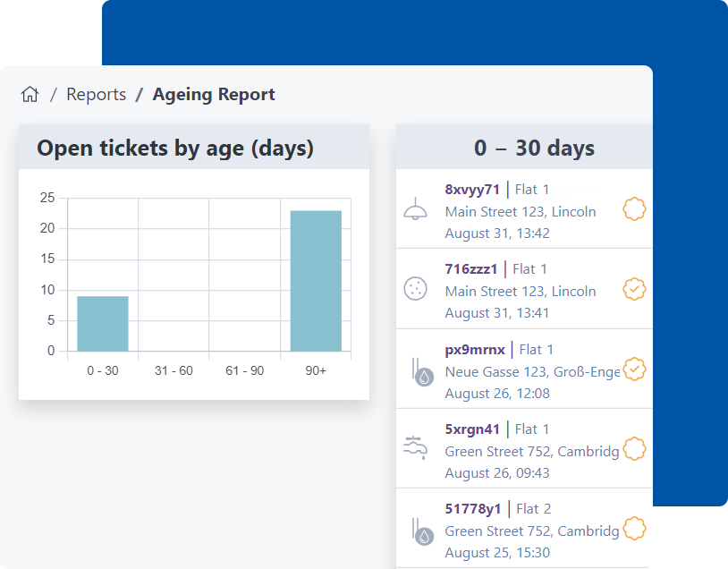
Task: Open ticket px9mrnx by its ID
Action: point(474,350)
